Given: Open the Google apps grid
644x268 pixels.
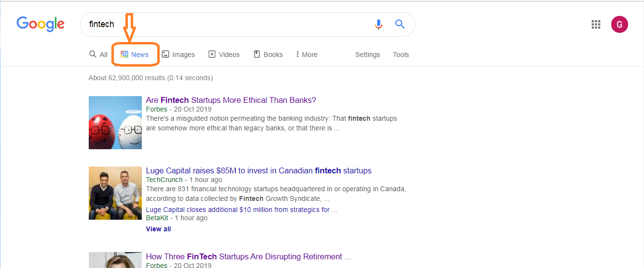Looking at the screenshot, I should pos(596,24).
